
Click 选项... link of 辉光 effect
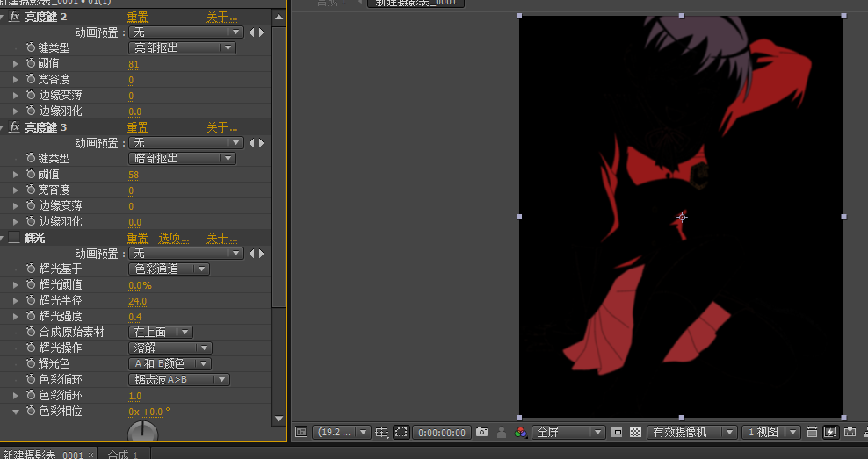click(174, 238)
